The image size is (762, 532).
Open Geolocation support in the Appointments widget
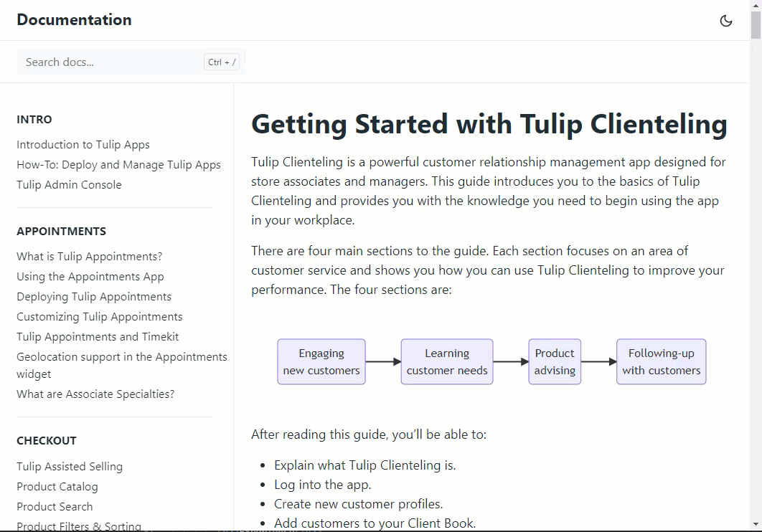point(121,365)
